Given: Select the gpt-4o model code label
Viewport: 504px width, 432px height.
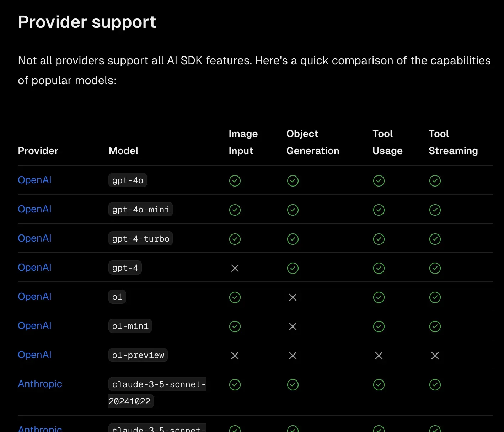Looking at the screenshot, I should (128, 180).
